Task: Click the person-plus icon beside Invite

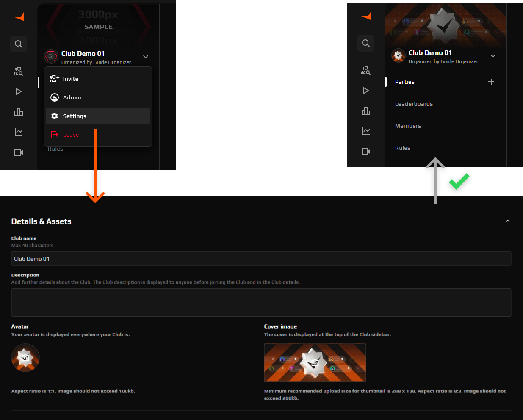Action: click(54, 78)
